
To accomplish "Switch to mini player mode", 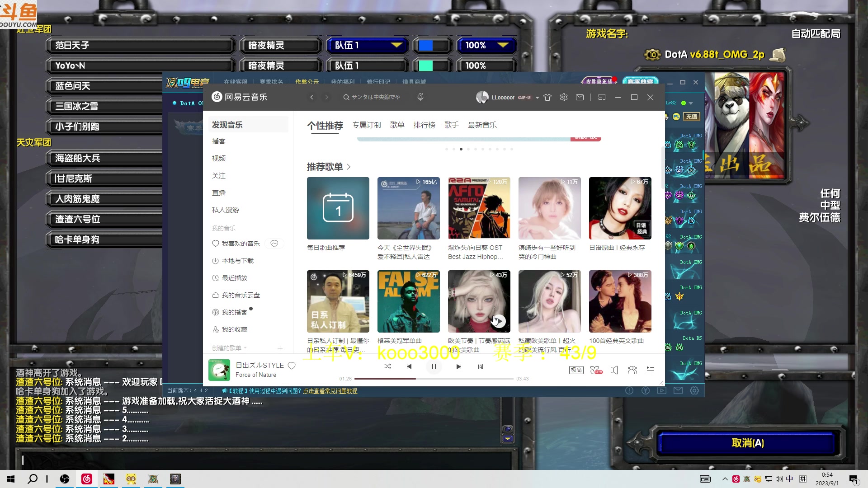I will [x=602, y=97].
